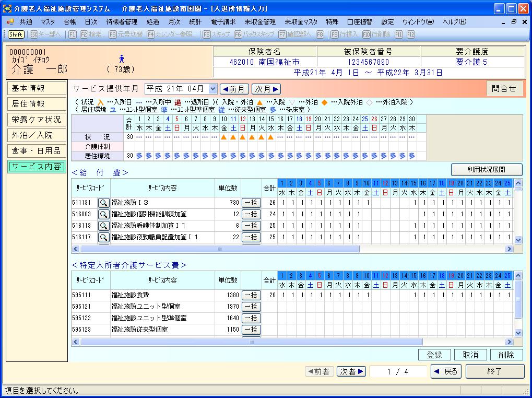Click the 利用状況展開 button
The image size is (532, 398).
tap(487, 169)
